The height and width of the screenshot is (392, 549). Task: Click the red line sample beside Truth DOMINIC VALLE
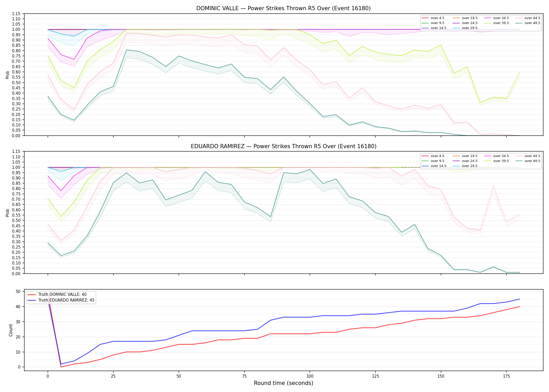[32, 295]
